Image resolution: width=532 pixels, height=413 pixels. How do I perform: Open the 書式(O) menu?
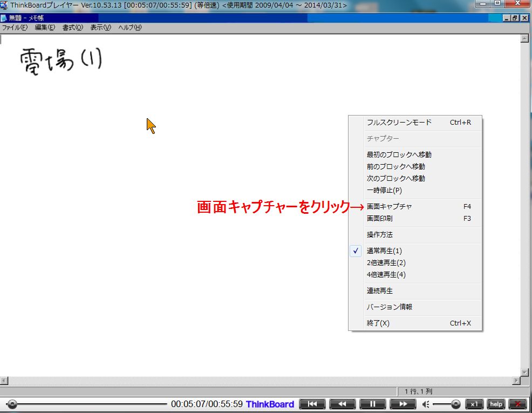click(72, 28)
